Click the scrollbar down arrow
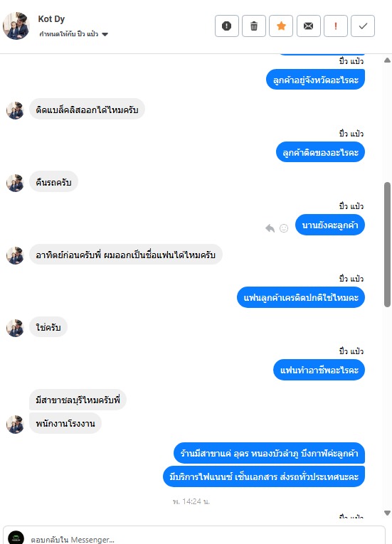This screenshot has height=544, width=392. coord(387,513)
